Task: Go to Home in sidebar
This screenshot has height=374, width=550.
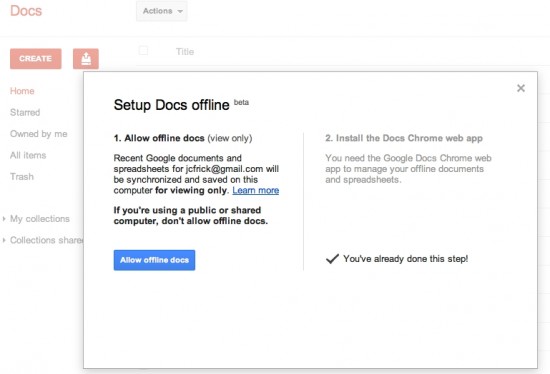Action: [x=22, y=91]
